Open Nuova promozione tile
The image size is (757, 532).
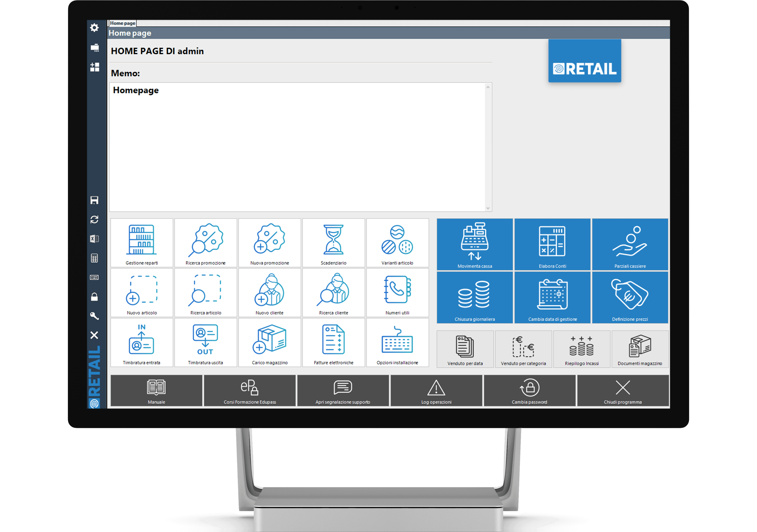(x=269, y=243)
